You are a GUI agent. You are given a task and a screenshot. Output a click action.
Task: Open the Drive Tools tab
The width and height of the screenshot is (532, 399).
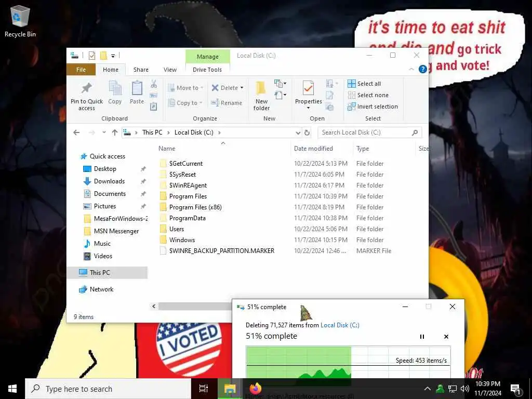coord(207,70)
